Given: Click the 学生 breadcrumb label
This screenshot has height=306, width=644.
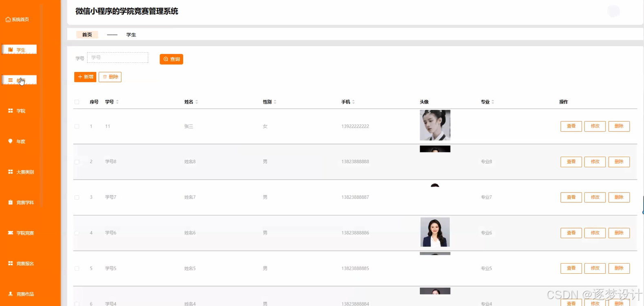Looking at the screenshot, I should pyautogui.click(x=131, y=35).
